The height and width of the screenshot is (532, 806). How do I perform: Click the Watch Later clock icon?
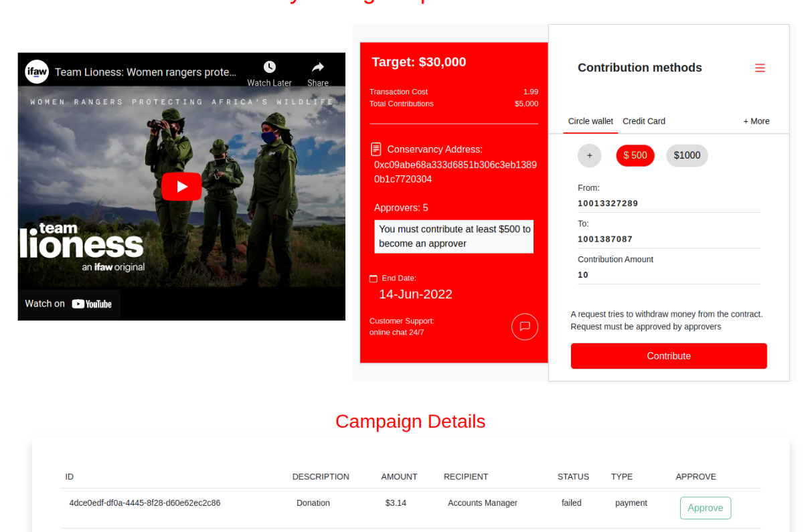pos(269,67)
